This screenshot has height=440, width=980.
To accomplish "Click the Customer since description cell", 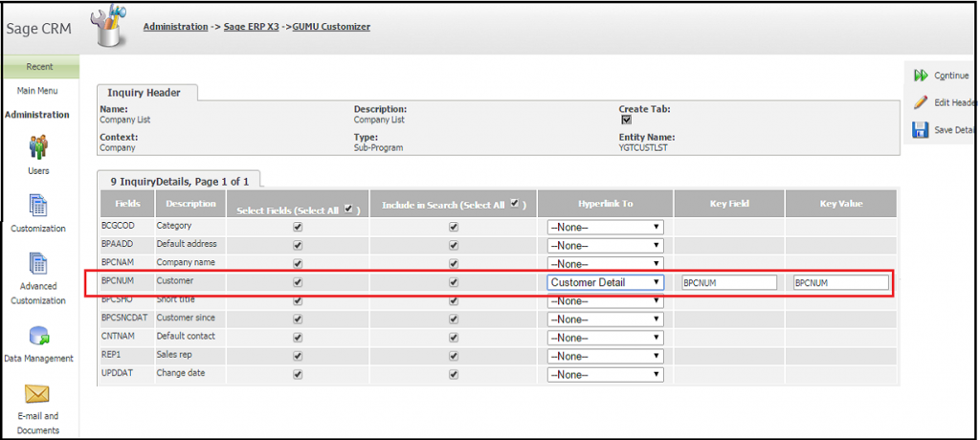I will [190, 318].
